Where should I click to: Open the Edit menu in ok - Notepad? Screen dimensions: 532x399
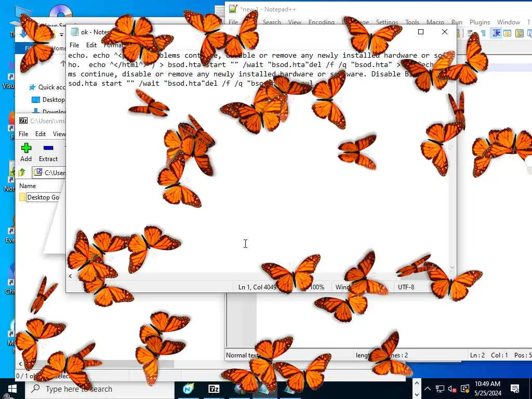(91, 45)
